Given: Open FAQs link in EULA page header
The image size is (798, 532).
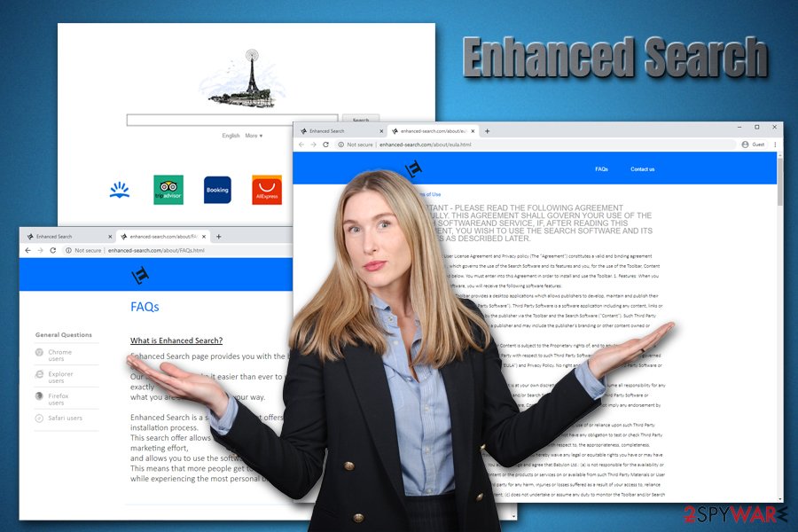Looking at the screenshot, I should 601,169.
